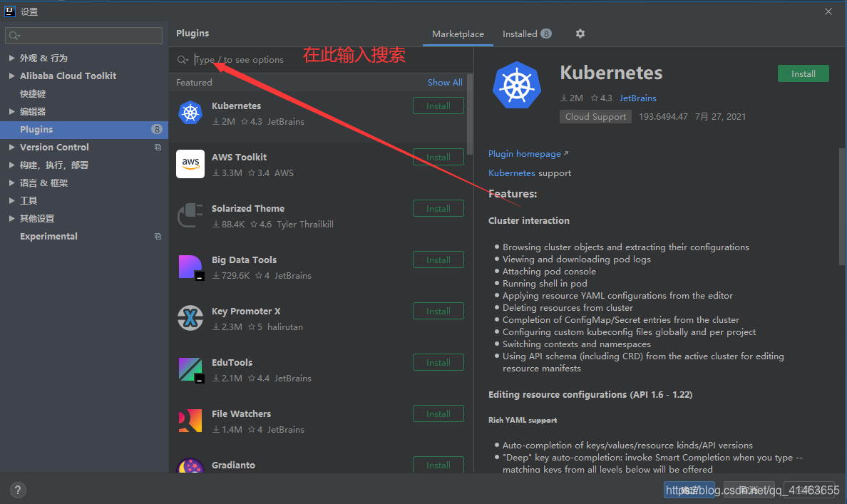Image resolution: width=847 pixels, height=504 pixels.
Task: Click the help question mark button
Action: [x=18, y=490]
